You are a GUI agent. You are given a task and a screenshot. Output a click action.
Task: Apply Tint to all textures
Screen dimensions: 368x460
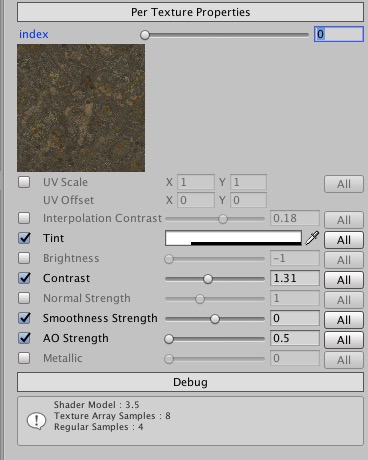tap(344, 240)
